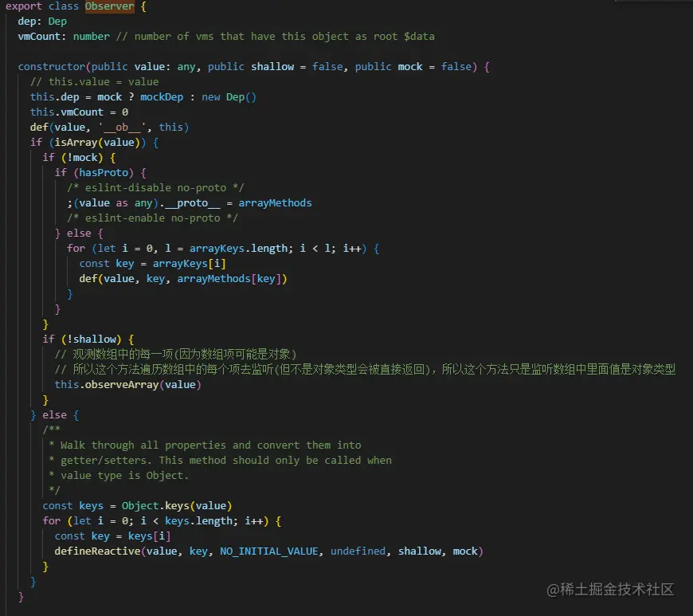Click the 'Walk through all properties' comment line

(205, 445)
